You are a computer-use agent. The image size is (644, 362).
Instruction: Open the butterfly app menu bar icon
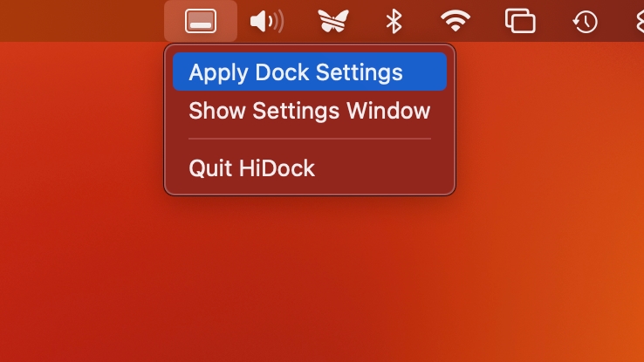coord(333,21)
